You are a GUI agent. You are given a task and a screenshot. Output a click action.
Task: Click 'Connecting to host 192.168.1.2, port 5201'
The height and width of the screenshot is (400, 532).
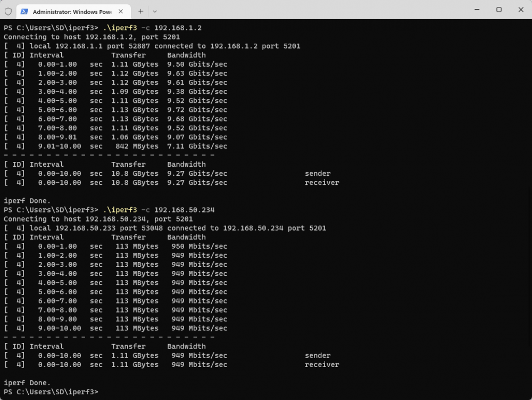[92, 37]
